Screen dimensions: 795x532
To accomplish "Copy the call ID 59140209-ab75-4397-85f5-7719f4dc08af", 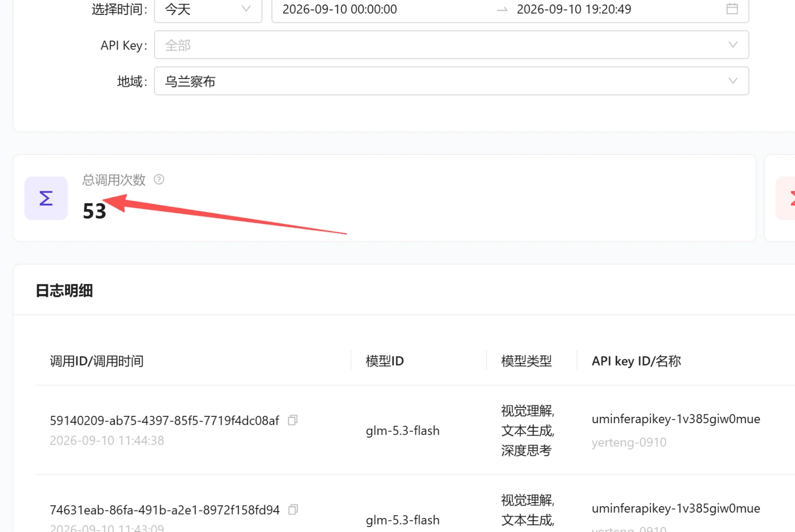I will [293, 420].
